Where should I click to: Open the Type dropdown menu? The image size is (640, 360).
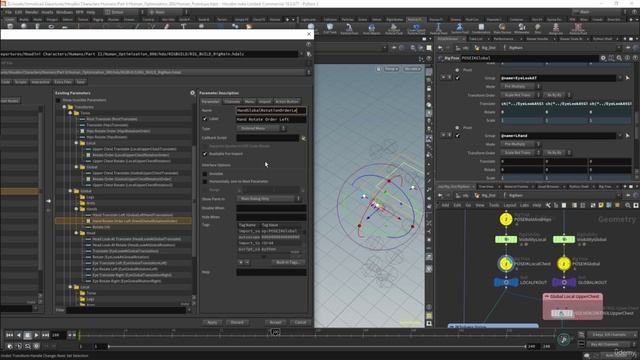click(x=261, y=129)
